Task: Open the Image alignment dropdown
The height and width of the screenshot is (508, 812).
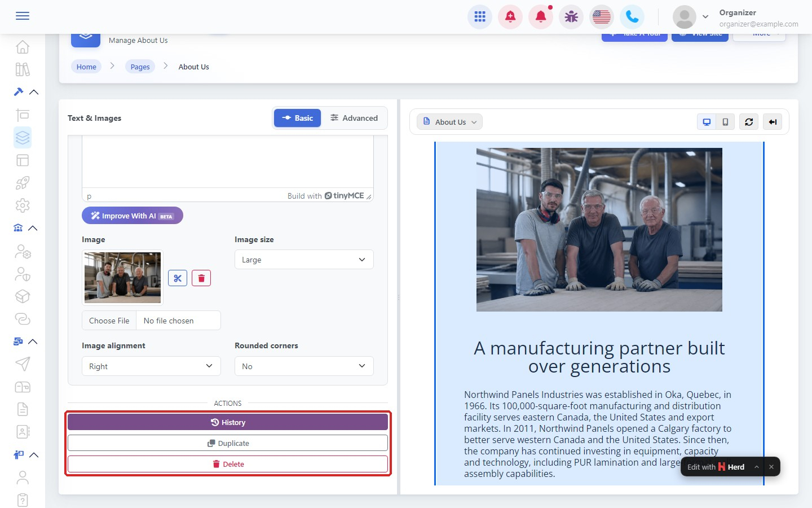Action: pyautogui.click(x=151, y=366)
